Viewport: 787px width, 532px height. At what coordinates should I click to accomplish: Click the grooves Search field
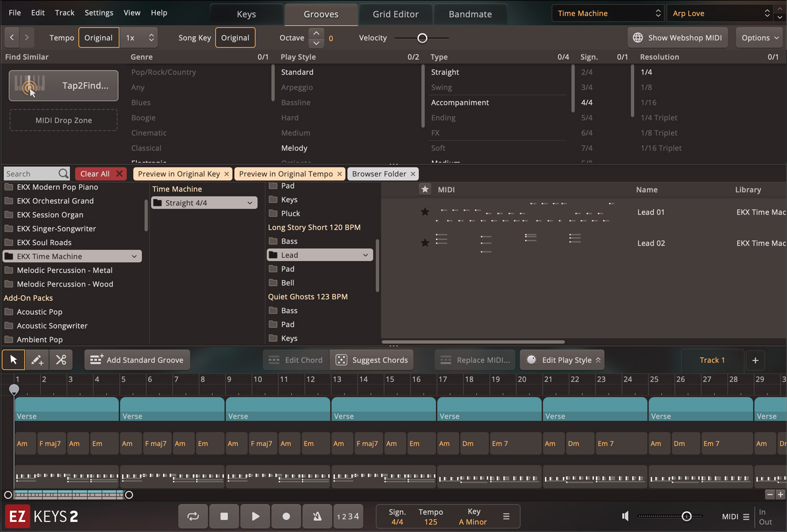pyautogui.click(x=30, y=174)
